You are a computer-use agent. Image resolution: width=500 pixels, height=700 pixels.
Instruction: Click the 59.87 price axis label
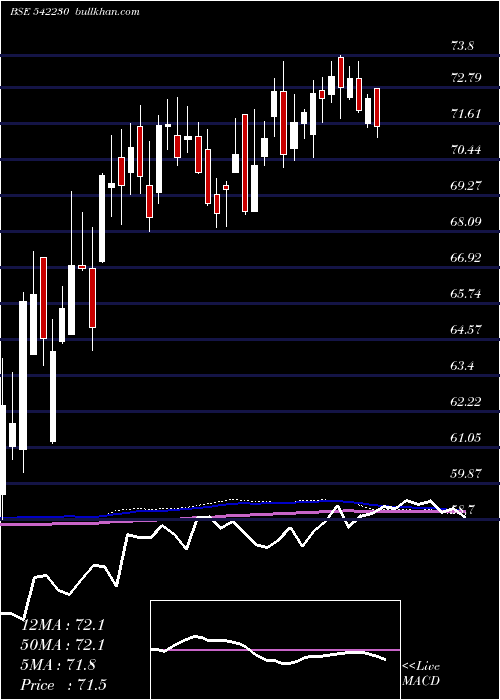pos(466,474)
